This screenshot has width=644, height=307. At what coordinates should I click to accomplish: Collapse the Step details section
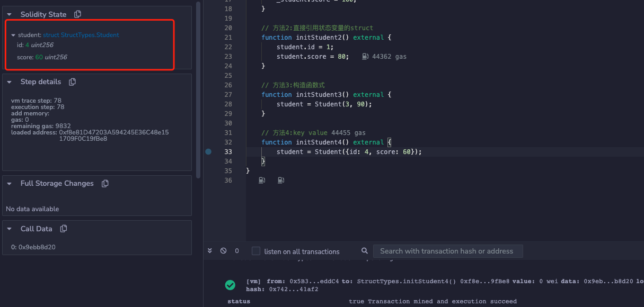pos(10,83)
